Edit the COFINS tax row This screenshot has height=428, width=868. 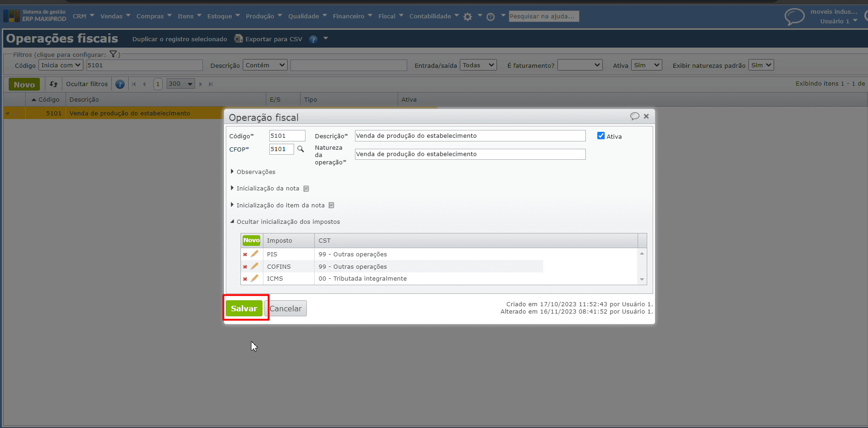point(255,266)
